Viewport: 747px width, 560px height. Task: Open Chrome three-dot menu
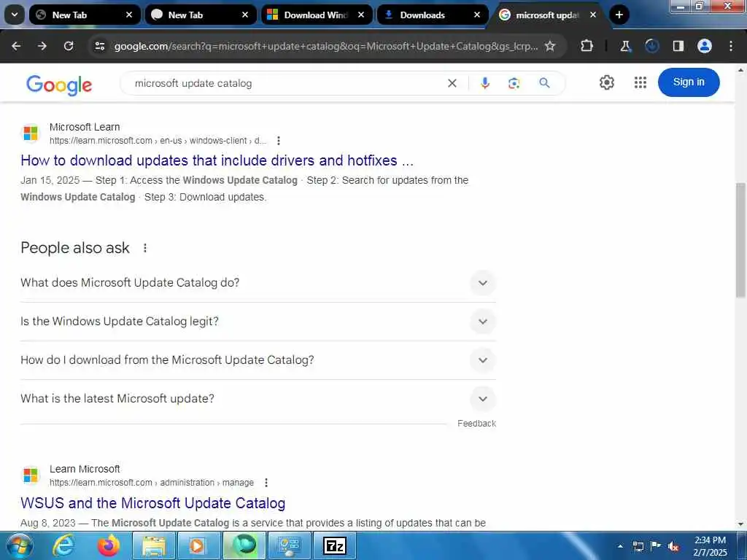[x=730, y=46]
